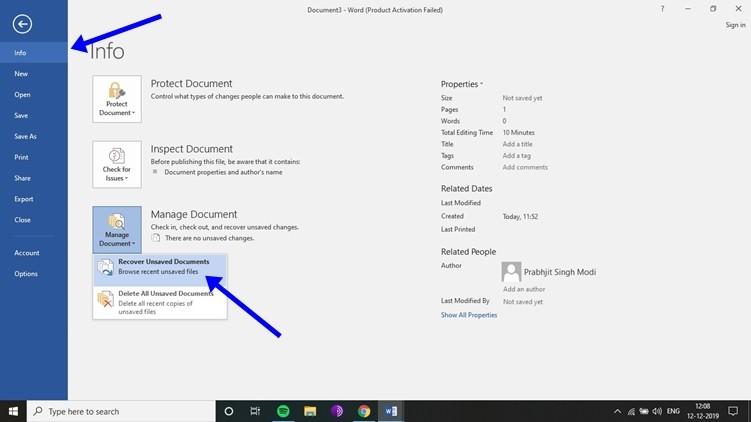751x422 pixels.
Task: Select Info in the sidebar
Action: pos(34,53)
